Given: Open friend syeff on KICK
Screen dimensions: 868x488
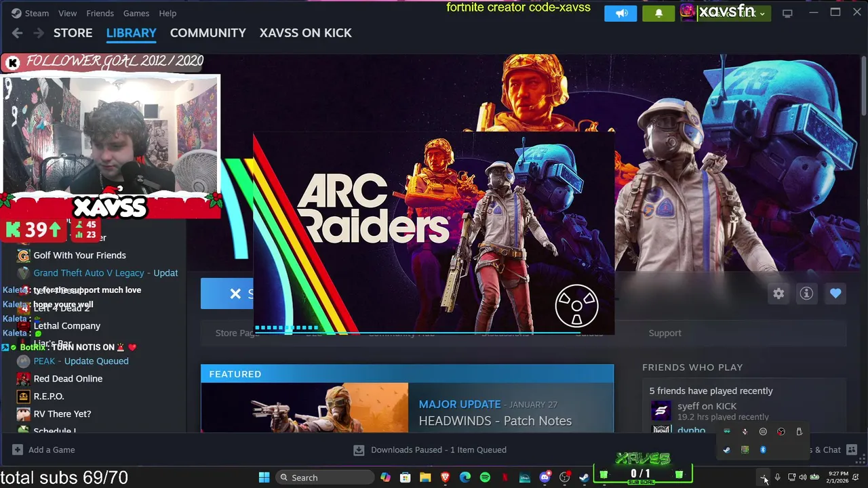Looking at the screenshot, I should (x=707, y=406).
